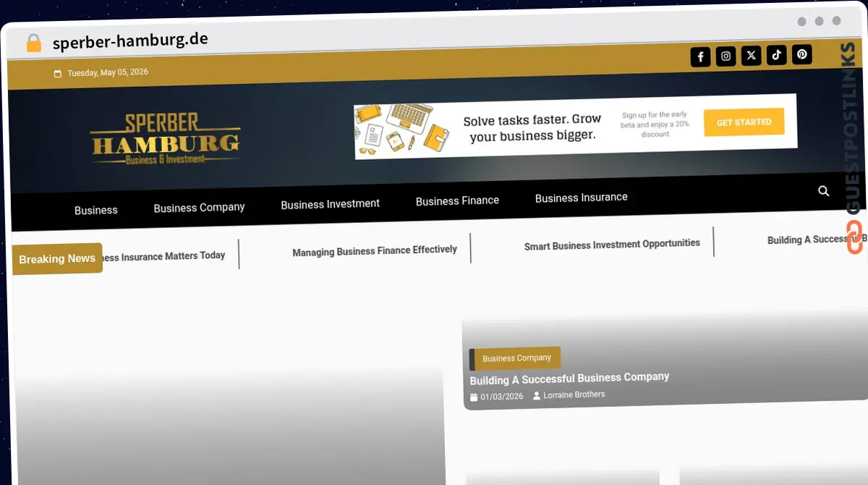
Task: Open the TikTok social icon
Action: (776, 55)
